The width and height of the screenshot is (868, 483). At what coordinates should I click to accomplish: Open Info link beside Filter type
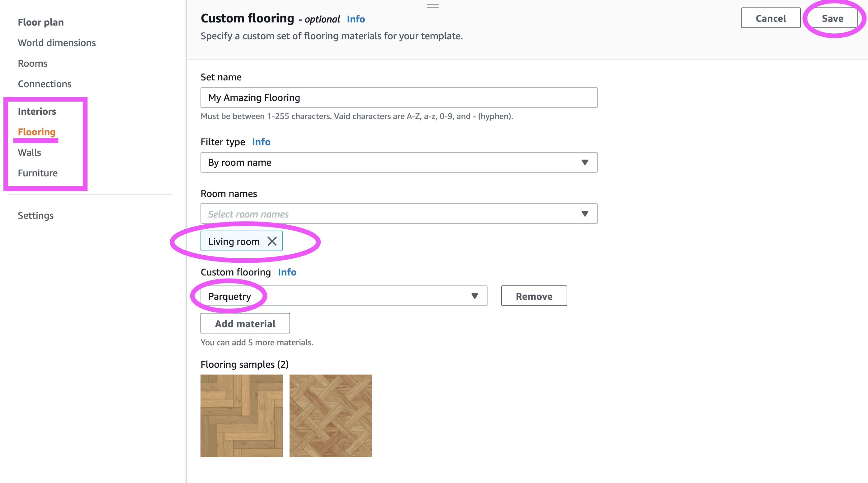pyautogui.click(x=261, y=142)
